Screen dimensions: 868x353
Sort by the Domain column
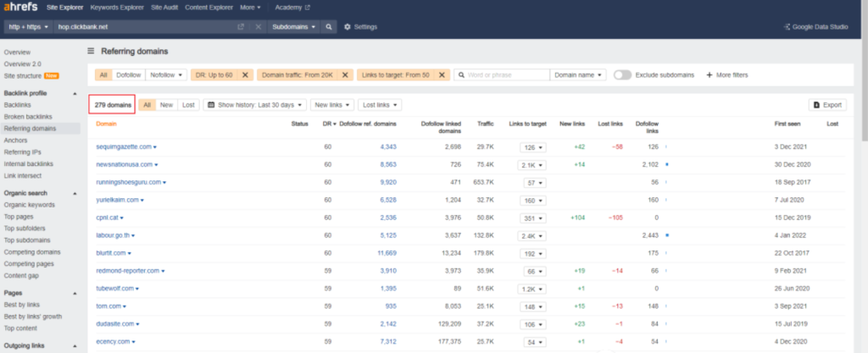point(106,124)
